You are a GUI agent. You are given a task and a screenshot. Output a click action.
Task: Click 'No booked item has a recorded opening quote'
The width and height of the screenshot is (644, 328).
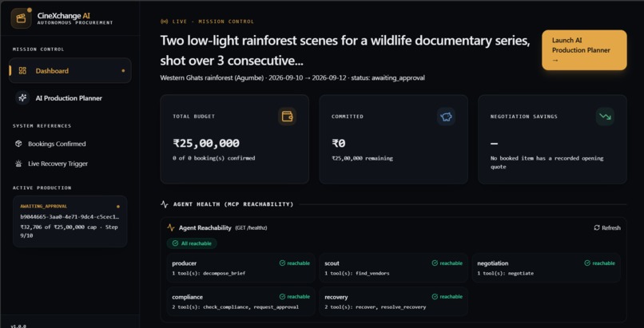[547, 162]
